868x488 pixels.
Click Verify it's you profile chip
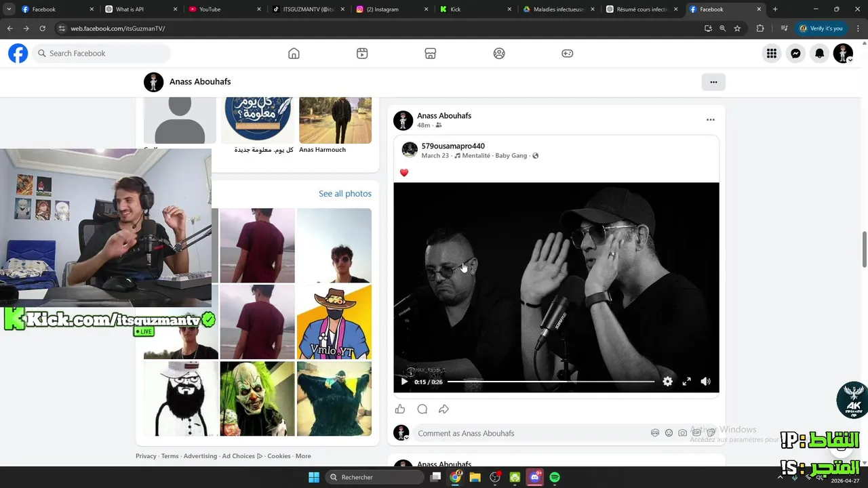coord(821,28)
